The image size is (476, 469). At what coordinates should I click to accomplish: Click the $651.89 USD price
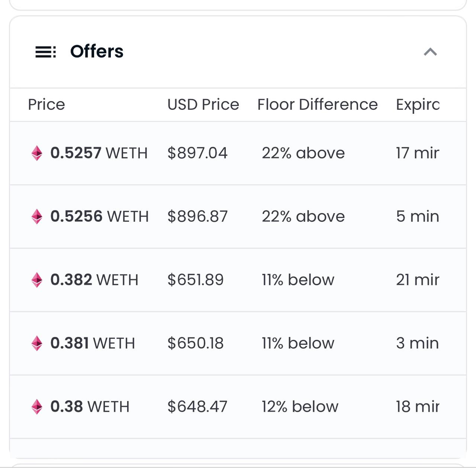[195, 280]
